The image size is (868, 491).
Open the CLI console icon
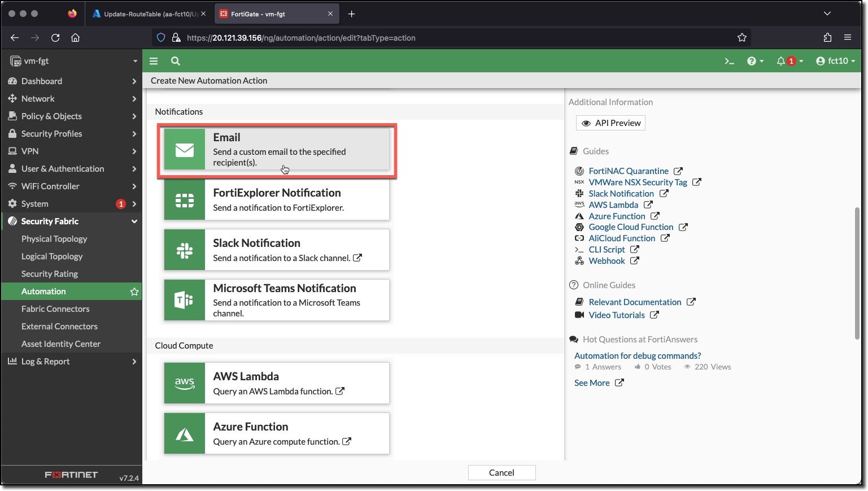pyautogui.click(x=729, y=61)
